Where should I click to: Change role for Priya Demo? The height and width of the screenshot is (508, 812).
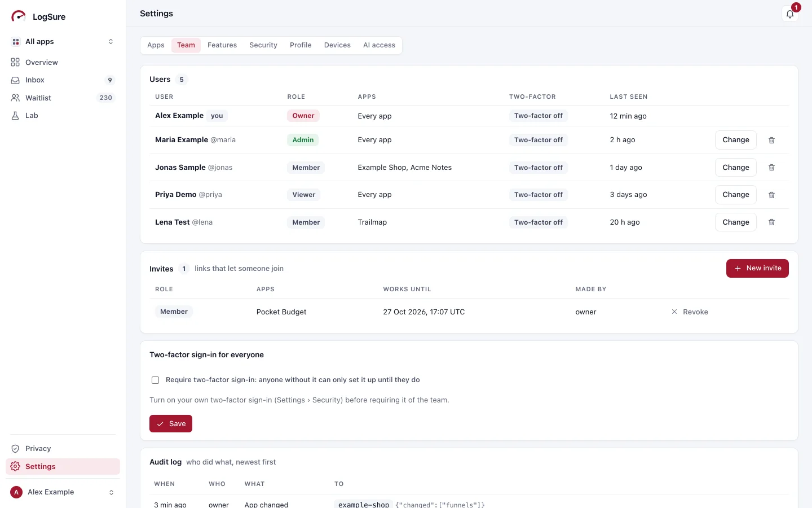point(736,195)
